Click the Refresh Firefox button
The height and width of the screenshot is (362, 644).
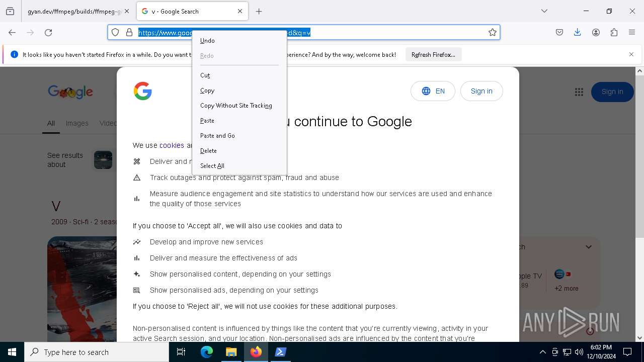(x=433, y=54)
